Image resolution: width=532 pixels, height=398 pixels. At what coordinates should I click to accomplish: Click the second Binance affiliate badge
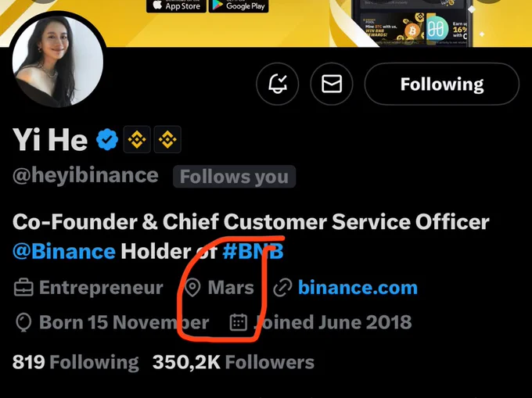click(x=167, y=139)
